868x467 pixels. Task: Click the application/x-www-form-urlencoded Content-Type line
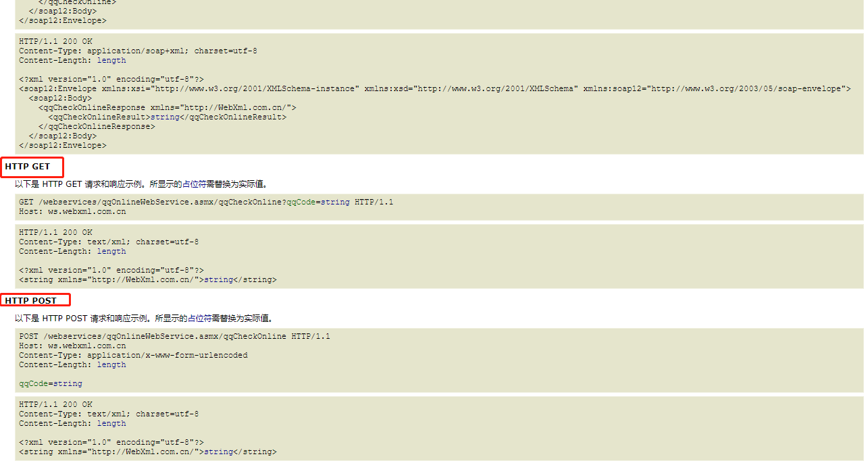(133, 356)
